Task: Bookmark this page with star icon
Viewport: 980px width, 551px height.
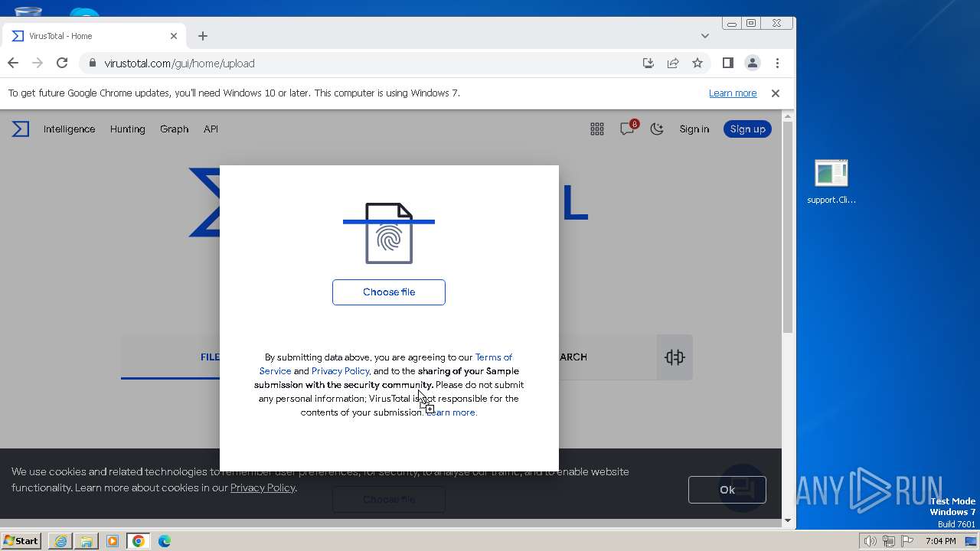Action: point(697,64)
